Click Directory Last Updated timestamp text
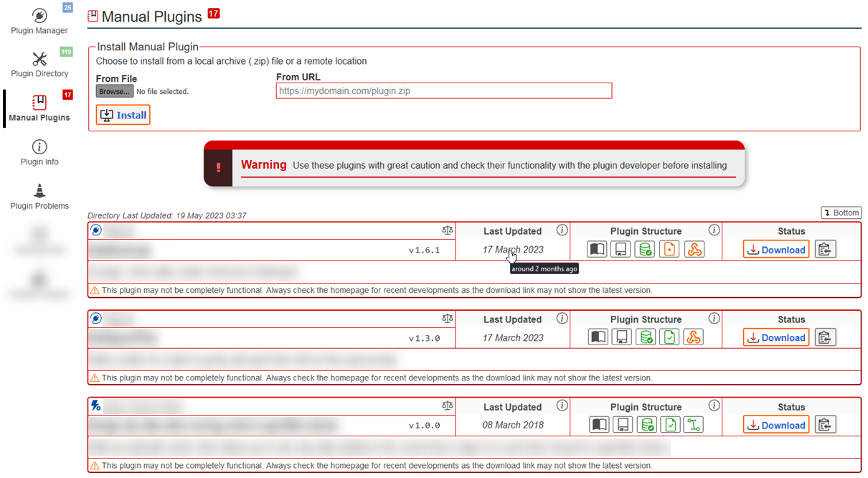Image resolution: width=868 pixels, height=478 pixels. point(167,215)
